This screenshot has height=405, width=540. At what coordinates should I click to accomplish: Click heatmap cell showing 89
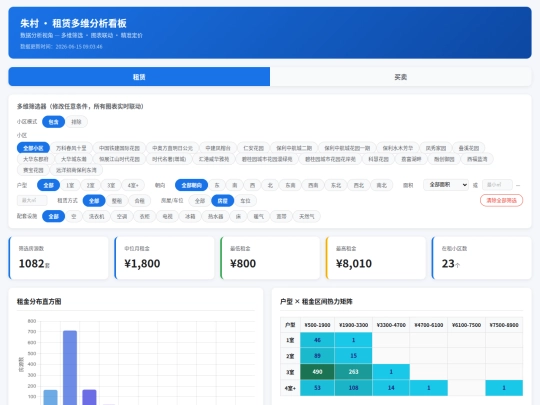point(317,356)
